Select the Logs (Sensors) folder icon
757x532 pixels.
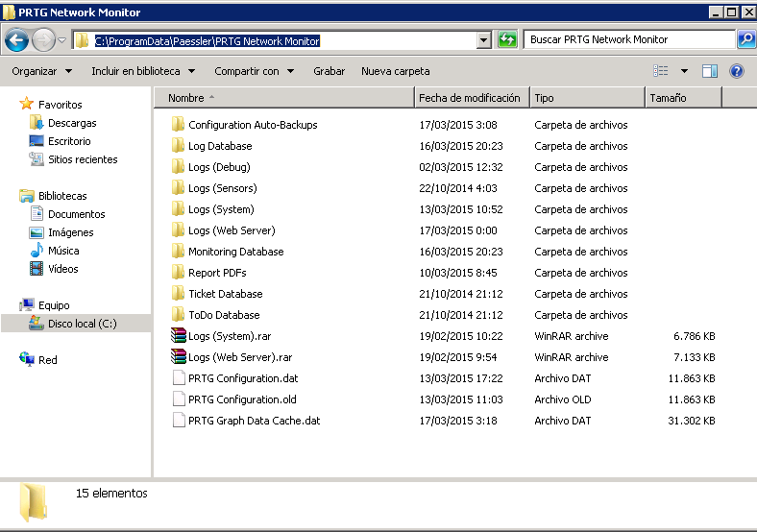point(178,188)
